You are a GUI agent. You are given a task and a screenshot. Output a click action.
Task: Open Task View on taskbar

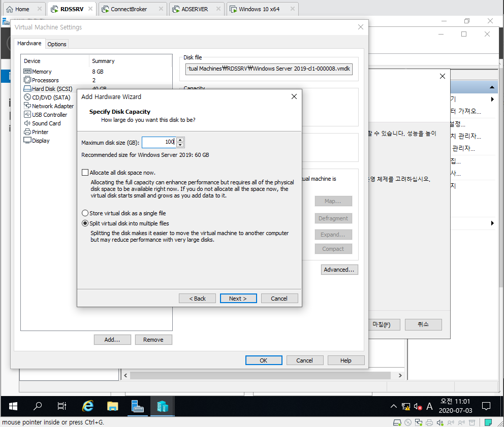(x=61, y=407)
